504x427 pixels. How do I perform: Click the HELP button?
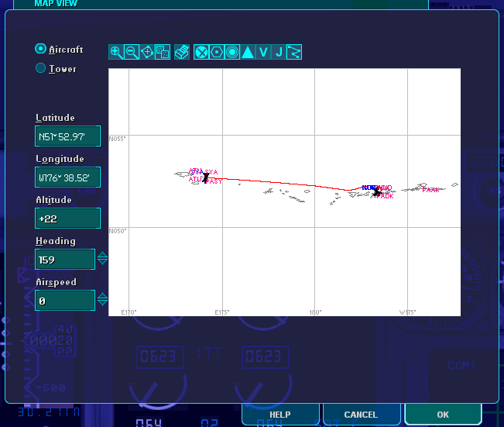click(280, 415)
